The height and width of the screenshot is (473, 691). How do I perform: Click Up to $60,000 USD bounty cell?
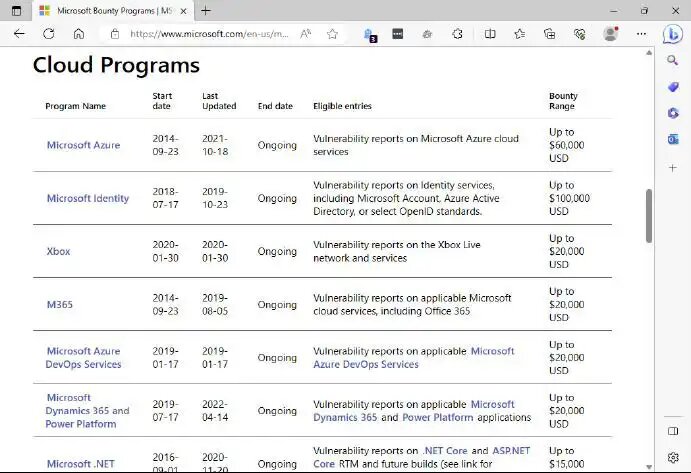[566, 145]
